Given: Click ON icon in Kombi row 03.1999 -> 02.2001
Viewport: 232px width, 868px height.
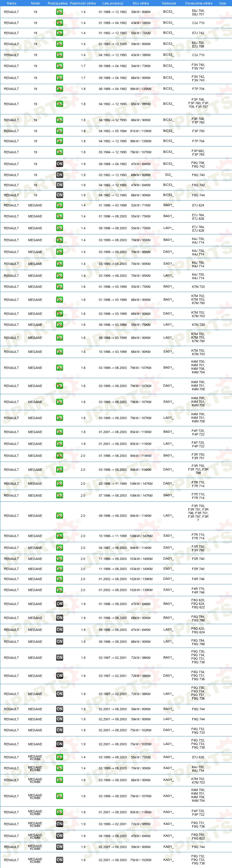Looking at the screenshot, I should pyautogui.click(x=60, y=824).
